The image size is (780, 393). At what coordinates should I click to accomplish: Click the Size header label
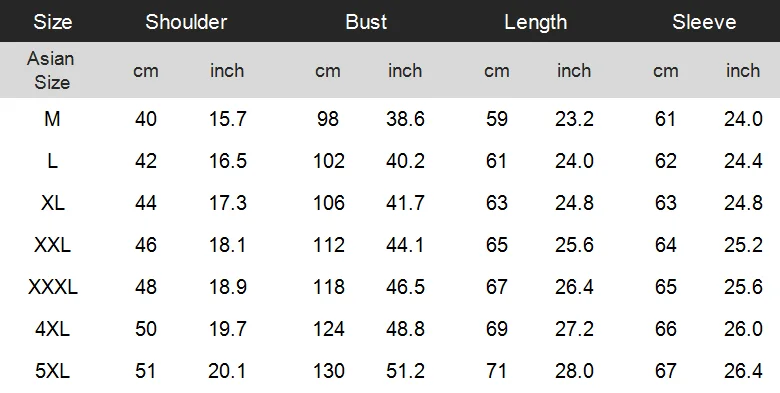53,22
